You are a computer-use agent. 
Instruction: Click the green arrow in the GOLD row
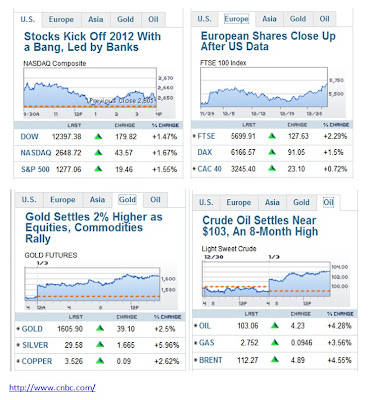coord(100,329)
